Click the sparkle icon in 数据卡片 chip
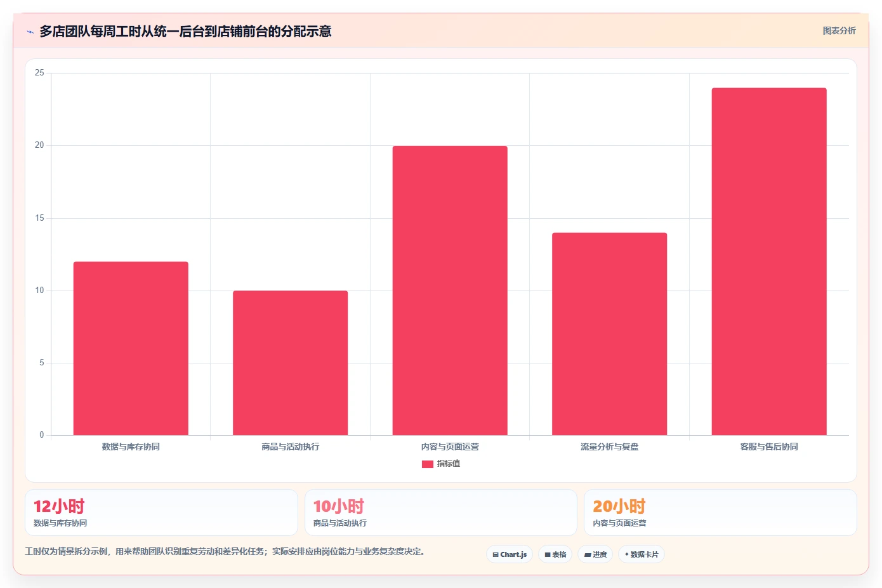This screenshot has height=588, width=882. point(627,554)
